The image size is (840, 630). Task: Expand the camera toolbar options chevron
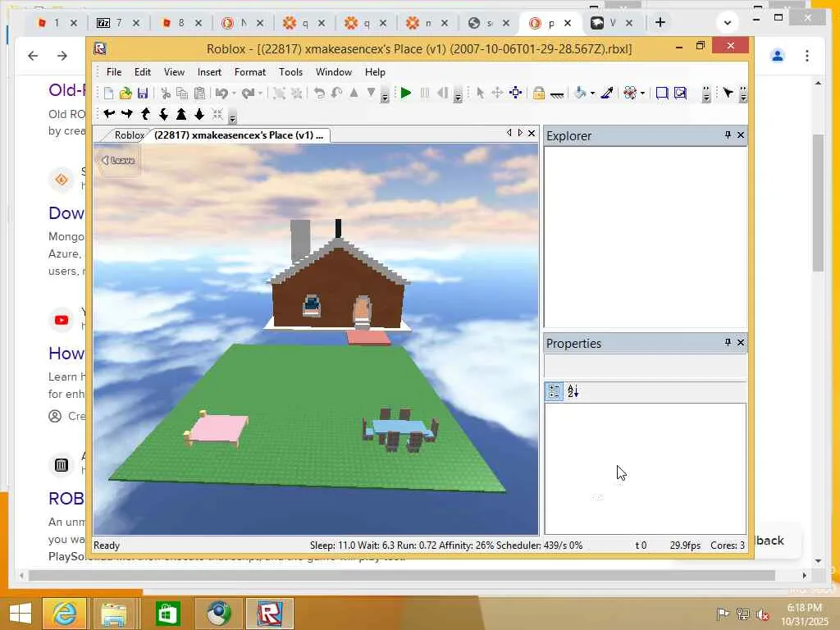click(x=232, y=116)
